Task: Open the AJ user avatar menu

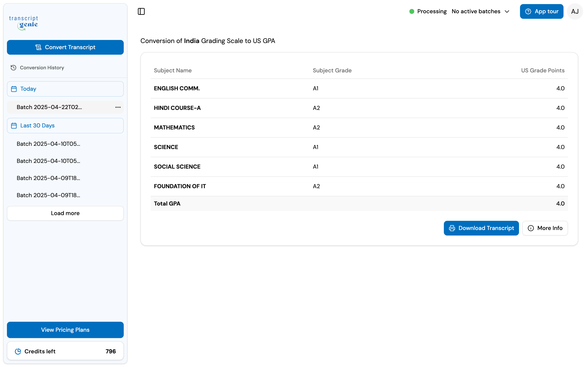Action: (575, 11)
